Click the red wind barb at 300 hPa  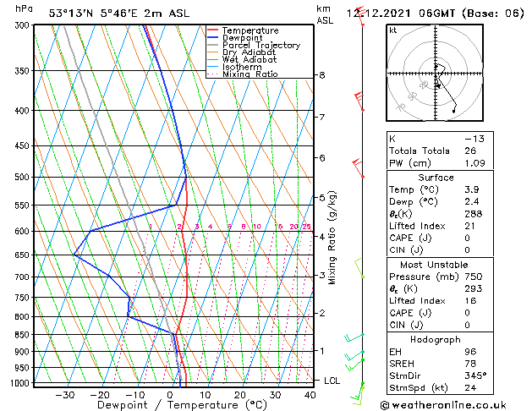(x=360, y=15)
